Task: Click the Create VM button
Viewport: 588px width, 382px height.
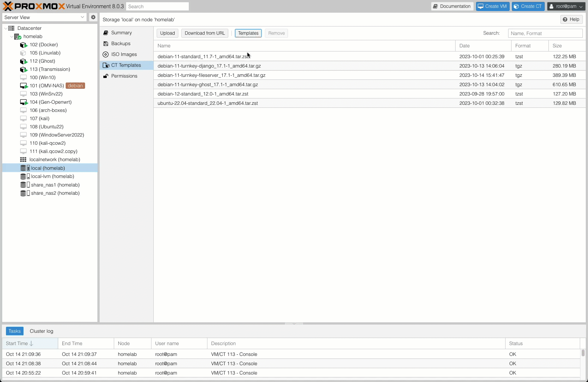Action: [x=492, y=6]
